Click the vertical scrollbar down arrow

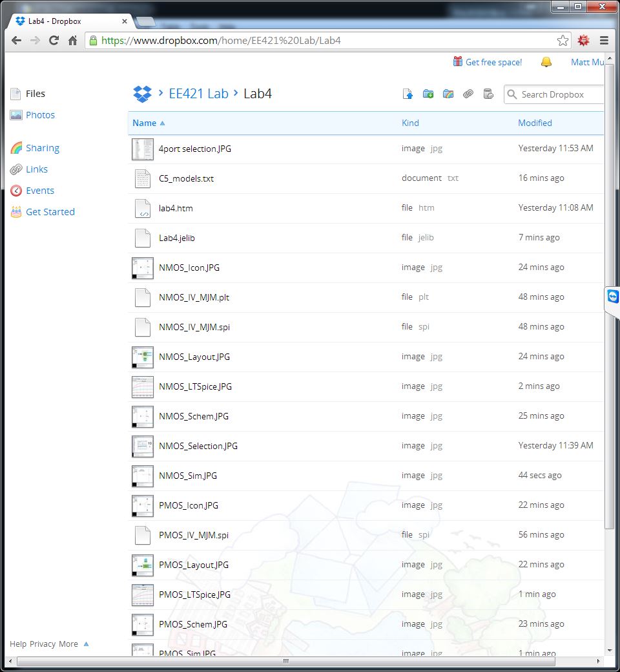tap(609, 651)
